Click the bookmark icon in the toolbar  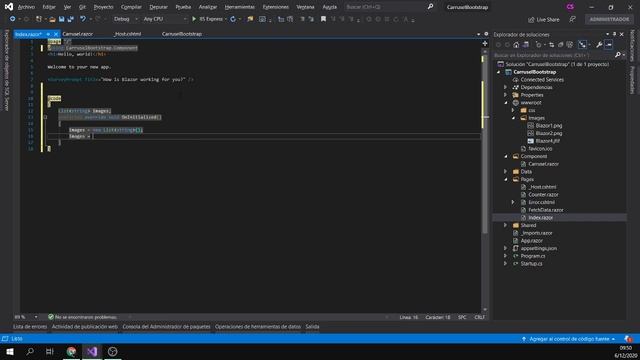point(323,19)
